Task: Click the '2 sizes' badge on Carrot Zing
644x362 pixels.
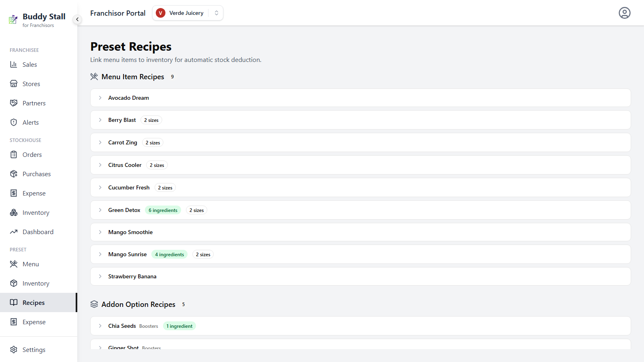Action: 153,142
